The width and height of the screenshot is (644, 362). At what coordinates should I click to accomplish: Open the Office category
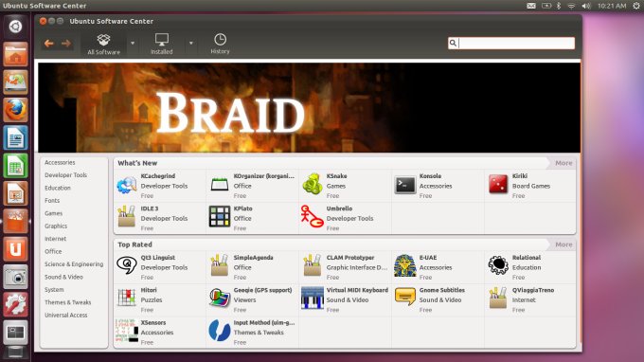click(53, 251)
